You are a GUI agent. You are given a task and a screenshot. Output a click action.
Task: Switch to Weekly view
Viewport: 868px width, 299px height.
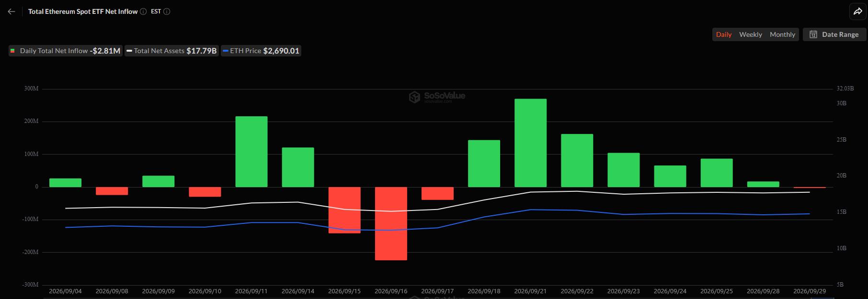pyautogui.click(x=751, y=34)
